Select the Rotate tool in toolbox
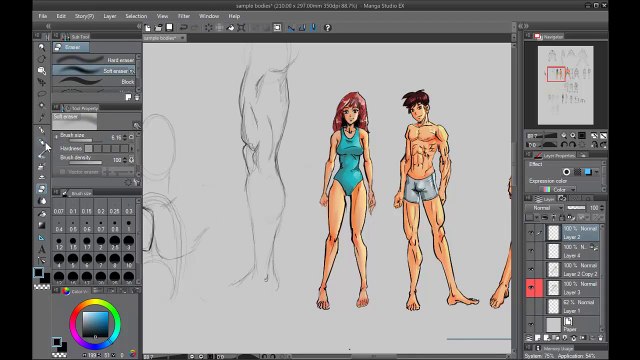Screen dimensions: 640x360 click(x=42, y=59)
